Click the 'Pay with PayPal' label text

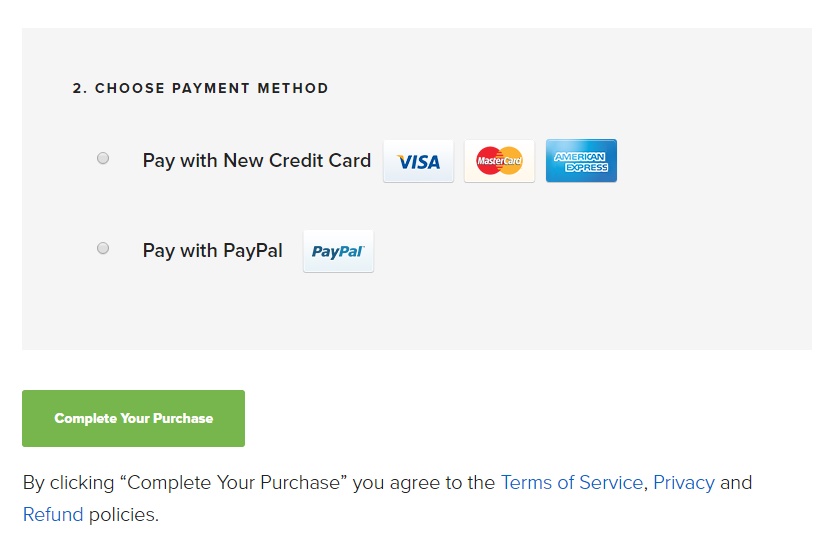coord(213,251)
